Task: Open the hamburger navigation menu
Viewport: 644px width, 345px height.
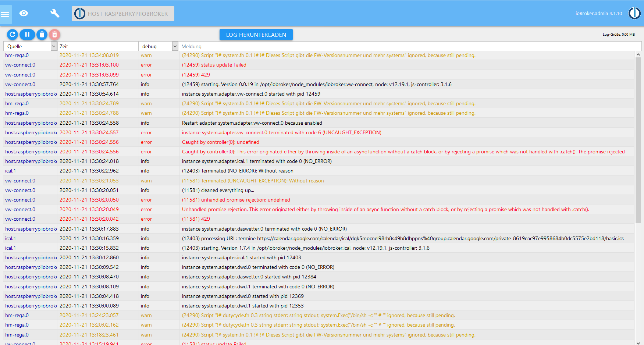Action: point(5,15)
